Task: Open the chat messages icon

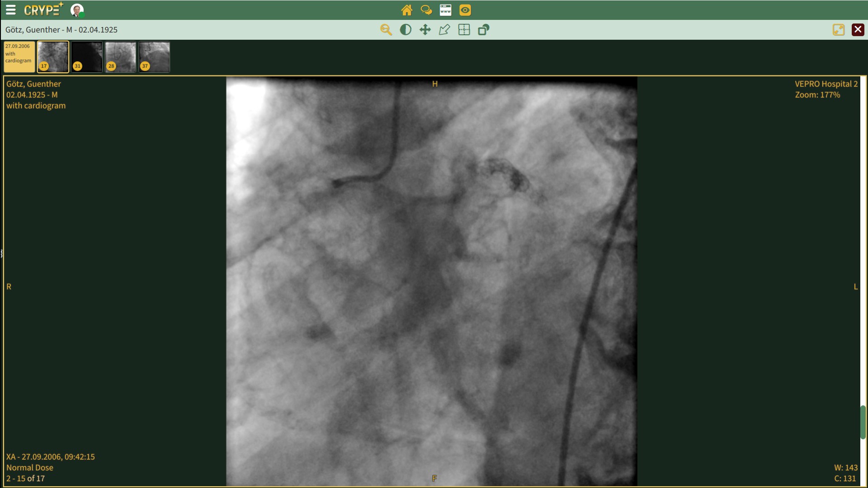Action: point(426,10)
